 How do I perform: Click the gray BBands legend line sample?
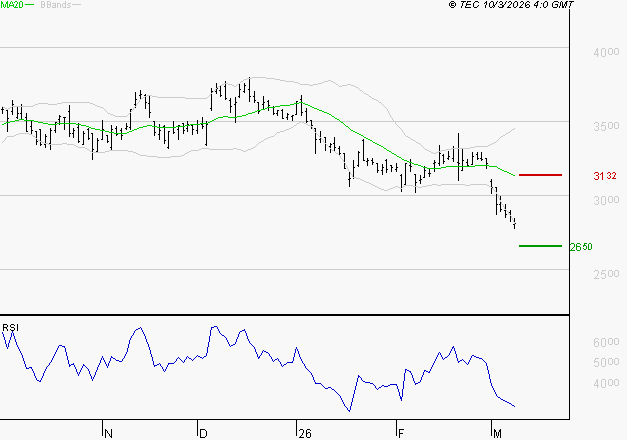point(78,6)
